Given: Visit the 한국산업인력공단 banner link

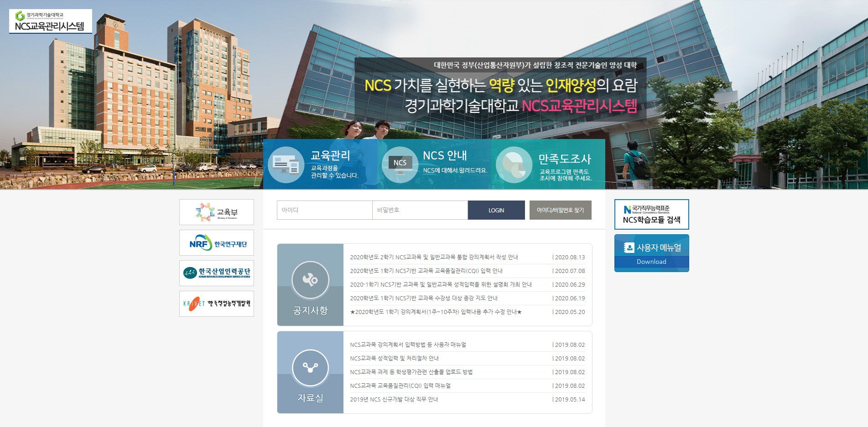Looking at the screenshot, I should click(217, 273).
